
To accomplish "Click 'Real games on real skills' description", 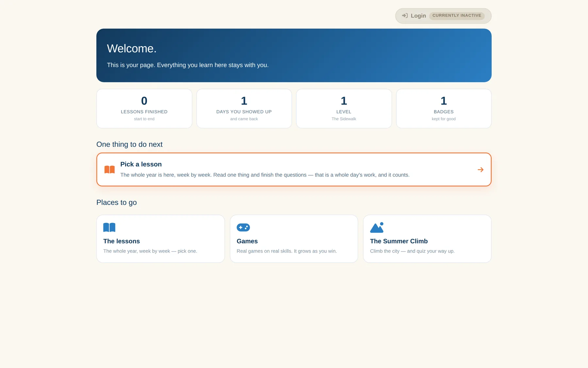I will coord(286,251).
